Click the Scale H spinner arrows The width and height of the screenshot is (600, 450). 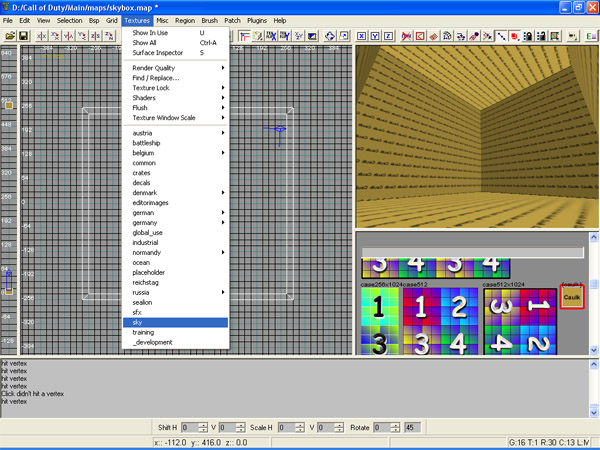coord(300,427)
